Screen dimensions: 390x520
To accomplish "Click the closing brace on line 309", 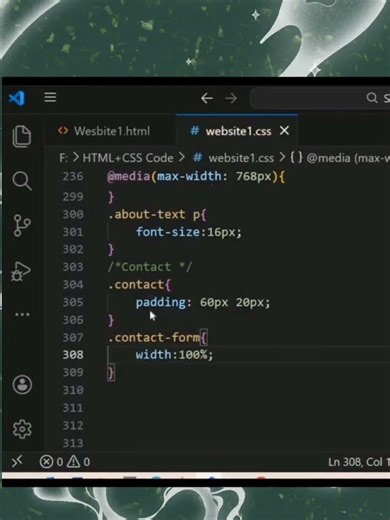I will (x=111, y=373).
